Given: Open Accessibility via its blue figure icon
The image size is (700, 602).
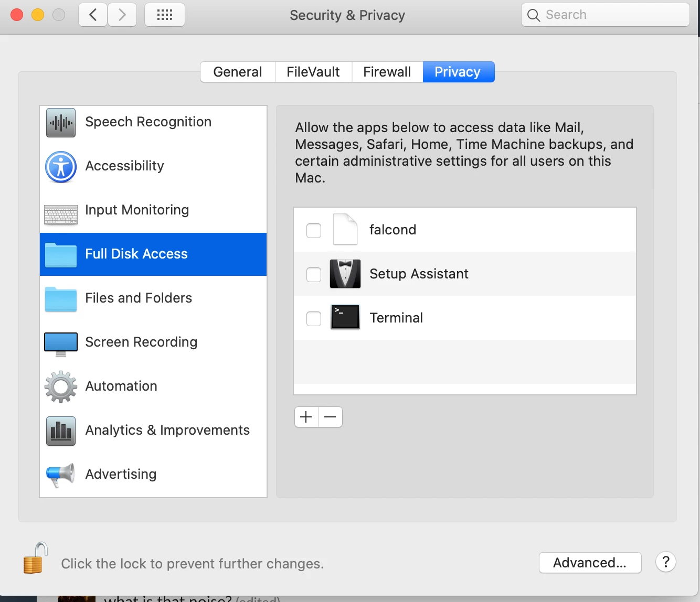Looking at the screenshot, I should pos(61,167).
